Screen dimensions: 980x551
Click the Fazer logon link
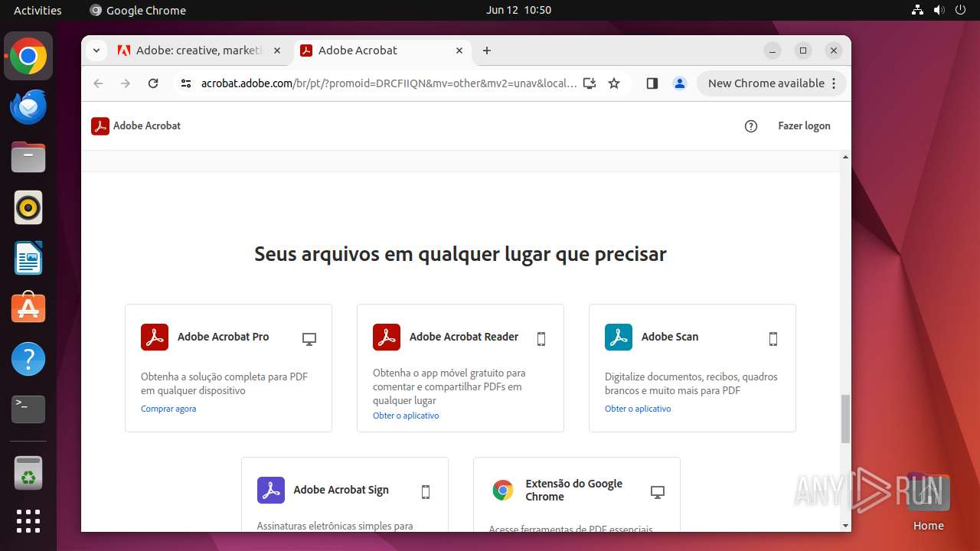(804, 126)
